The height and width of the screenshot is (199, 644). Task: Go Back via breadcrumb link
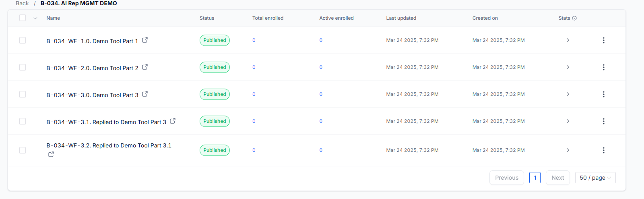22,3
